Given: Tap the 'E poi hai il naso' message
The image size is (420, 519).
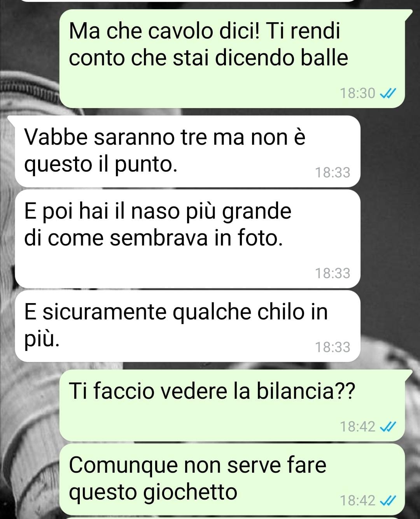Looking at the screenshot, I should pyautogui.click(x=187, y=239).
